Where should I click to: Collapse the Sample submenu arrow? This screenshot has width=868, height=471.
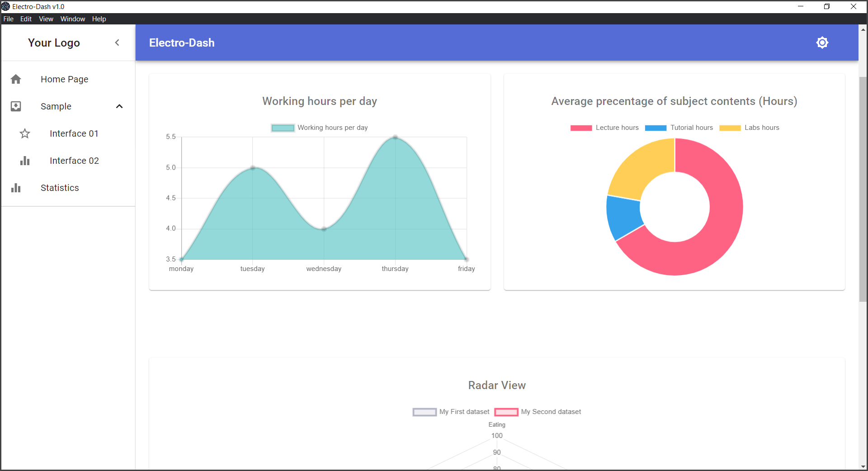point(119,106)
